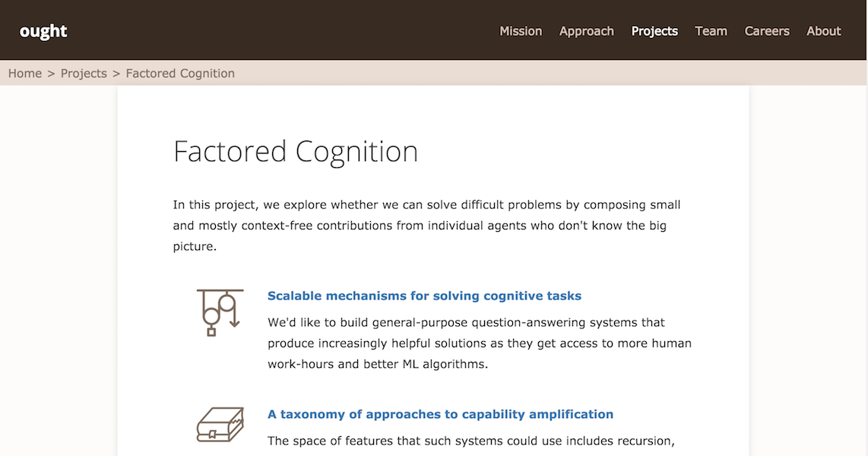Open the Approach nav item
This screenshot has height=456, width=868.
pos(586,31)
